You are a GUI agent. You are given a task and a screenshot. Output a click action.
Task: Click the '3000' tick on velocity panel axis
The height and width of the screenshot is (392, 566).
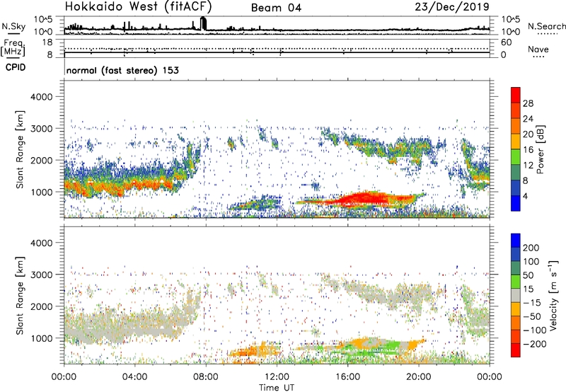click(x=42, y=275)
